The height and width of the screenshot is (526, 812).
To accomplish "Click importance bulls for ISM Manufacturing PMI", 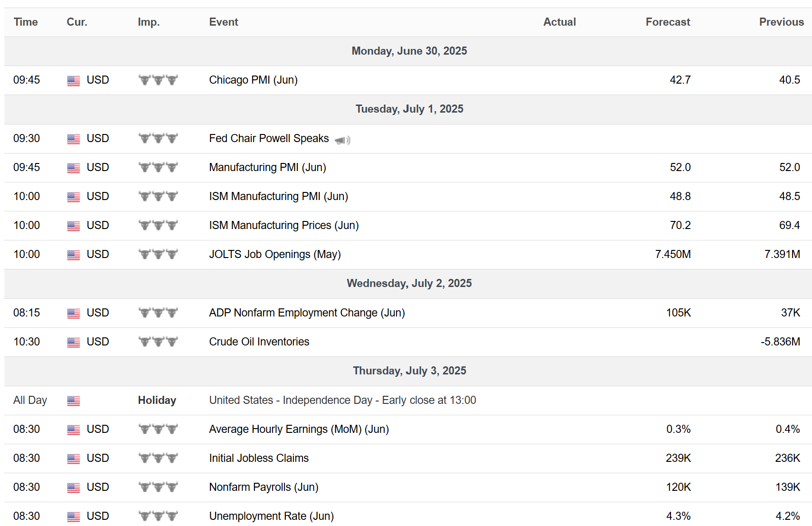I will point(158,196).
